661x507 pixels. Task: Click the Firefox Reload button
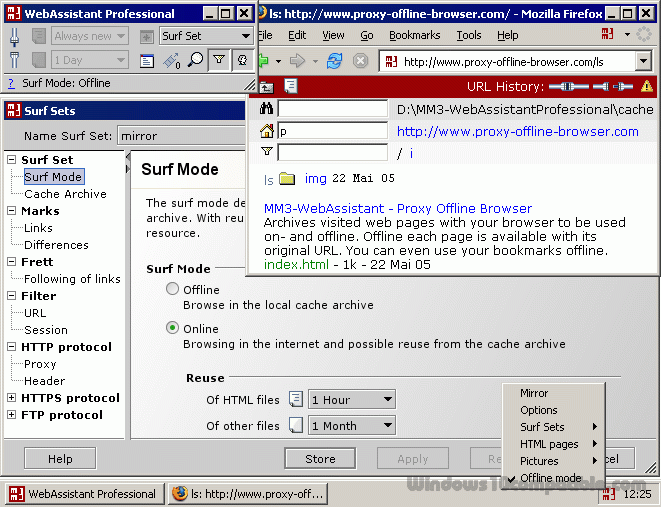tap(334, 61)
